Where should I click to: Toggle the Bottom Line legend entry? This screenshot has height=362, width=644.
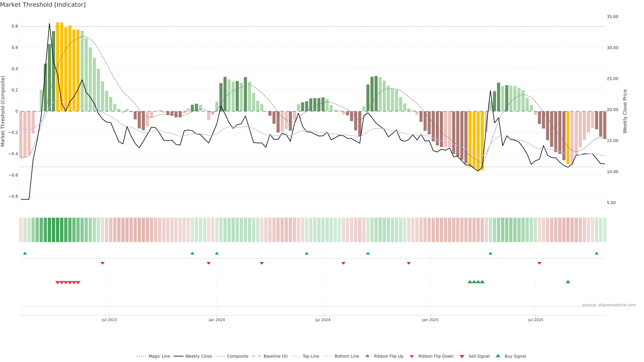point(346,356)
